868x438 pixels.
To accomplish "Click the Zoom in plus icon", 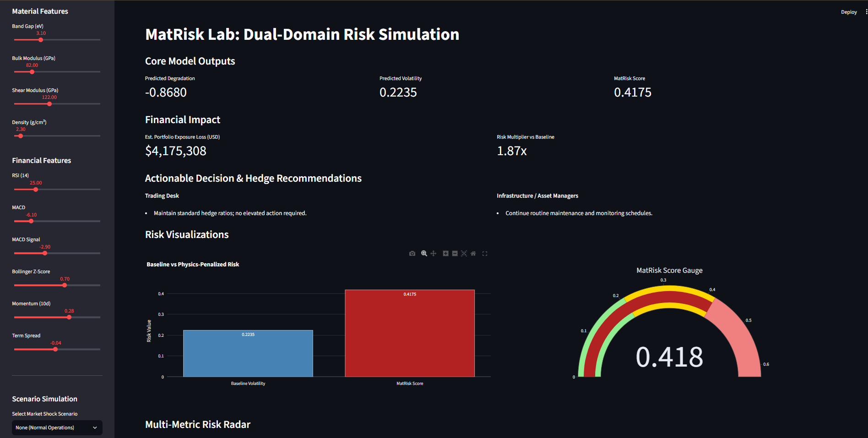I will pyautogui.click(x=445, y=254).
